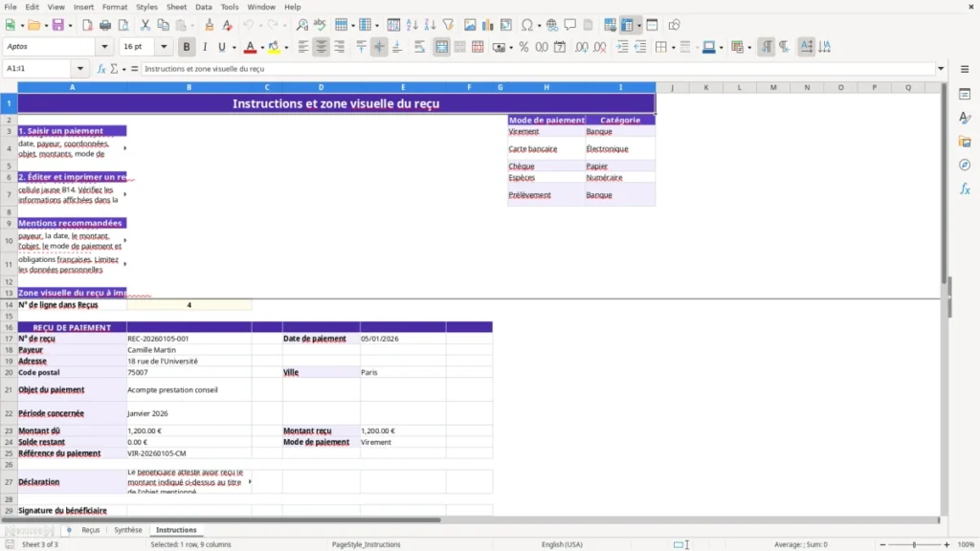Image resolution: width=980 pixels, height=551 pixels.
Task: Toggle Bold formatting
Action: pyautogui.click(x=187, y=47)
